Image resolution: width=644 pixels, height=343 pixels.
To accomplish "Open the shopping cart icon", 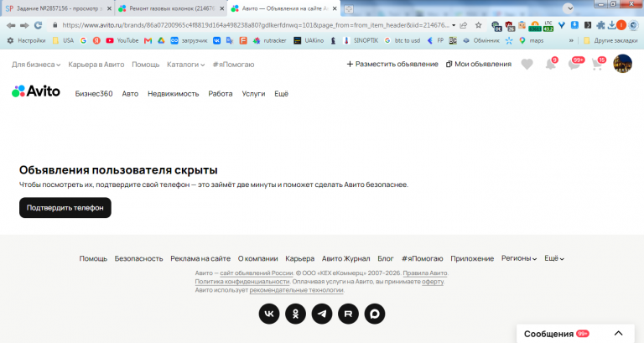I will point(597,64).
